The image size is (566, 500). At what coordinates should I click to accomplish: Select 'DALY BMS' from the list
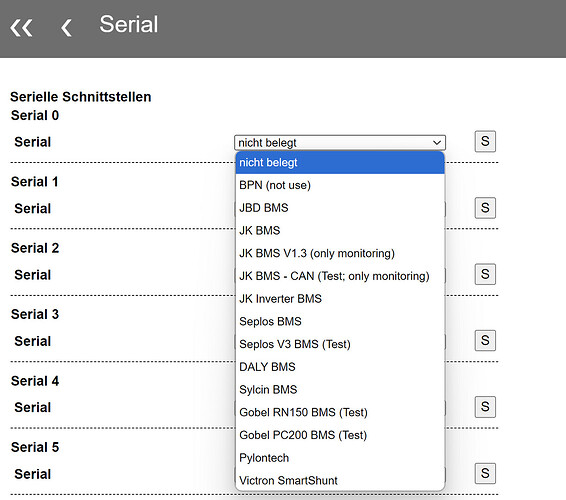[340, 367]
